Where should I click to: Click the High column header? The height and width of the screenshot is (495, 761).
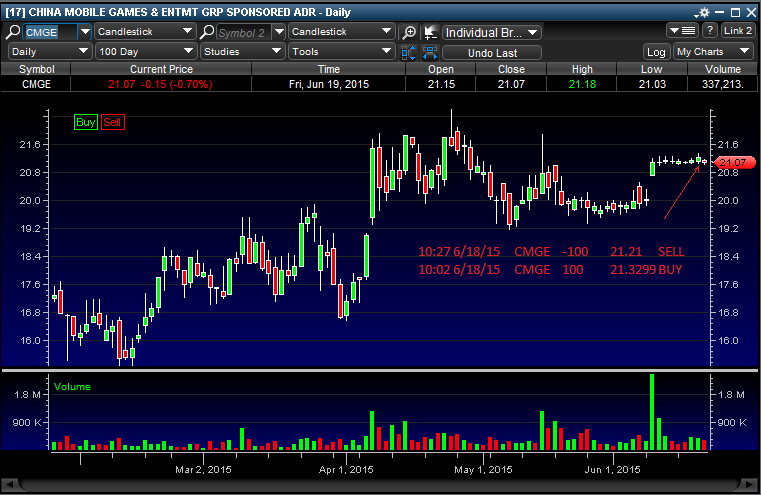(582, 69)
